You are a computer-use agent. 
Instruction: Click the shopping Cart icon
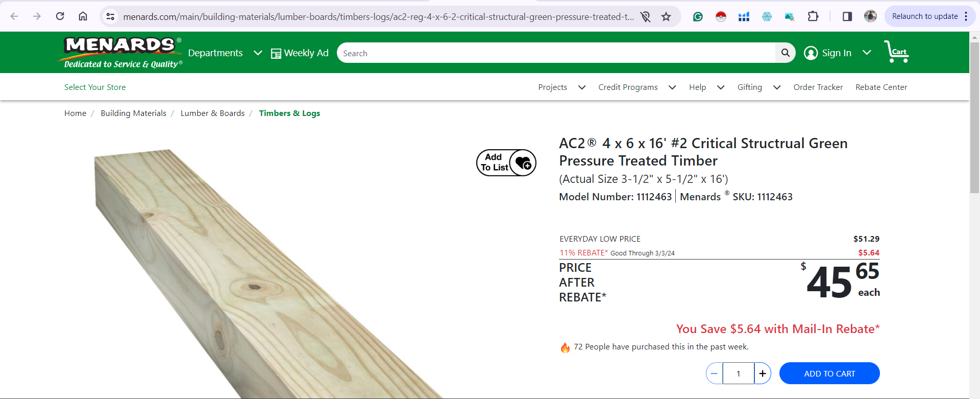pos(896,52)
